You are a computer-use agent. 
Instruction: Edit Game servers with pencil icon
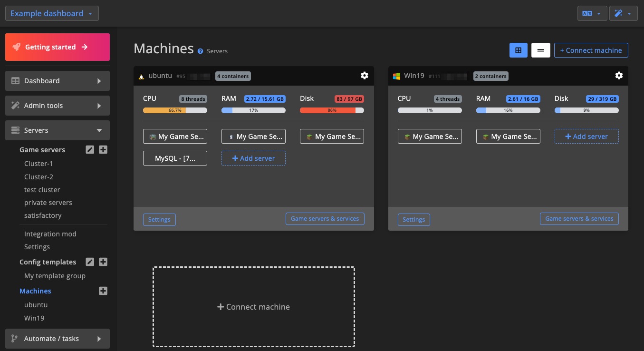pos(90,150)
